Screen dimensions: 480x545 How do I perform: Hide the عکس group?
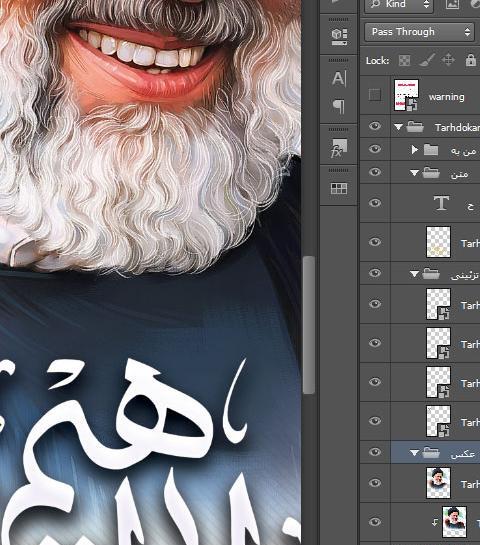click(x=375, y=452)
